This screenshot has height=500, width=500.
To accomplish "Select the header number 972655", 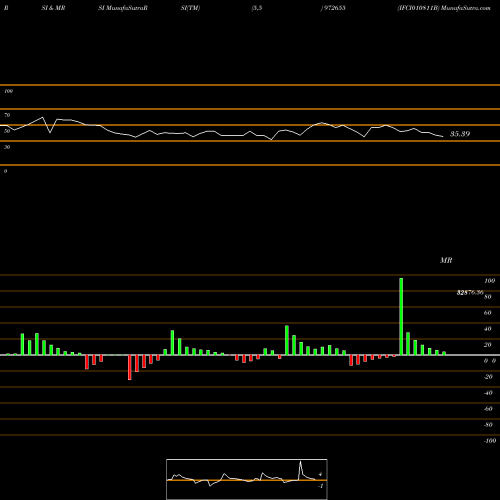I will (x=334, y=8).
